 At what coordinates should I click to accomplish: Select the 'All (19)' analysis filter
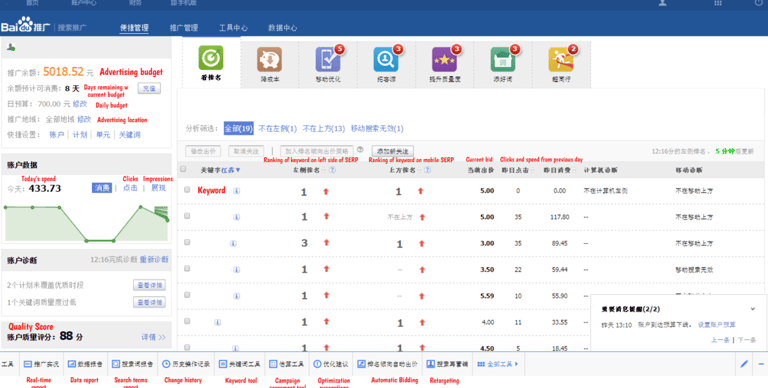coord(239,129)
